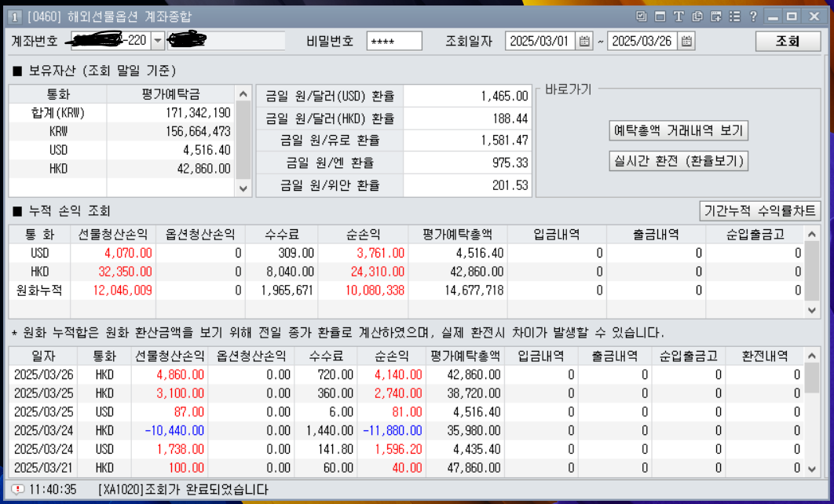The image size is (834, 504).
Task: Click down arrow of 보유자산 table scrollbar
Action: 243,188
